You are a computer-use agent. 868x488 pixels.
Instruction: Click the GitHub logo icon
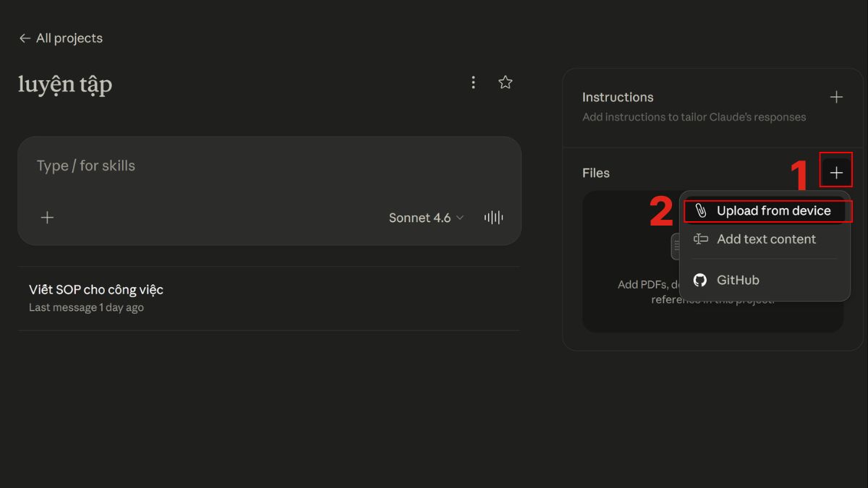[700, 280]
